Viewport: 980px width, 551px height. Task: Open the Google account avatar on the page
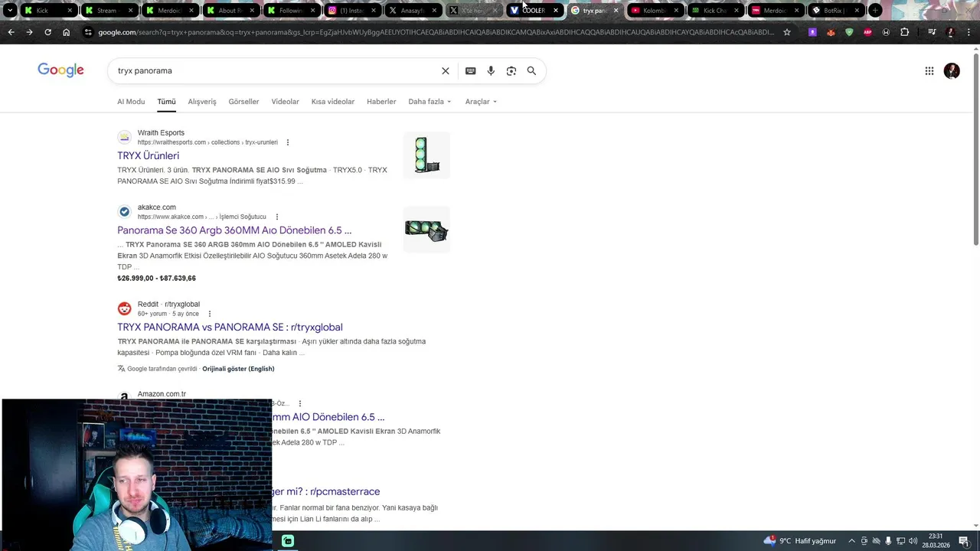pyautogui.click(x=952, y=70)
